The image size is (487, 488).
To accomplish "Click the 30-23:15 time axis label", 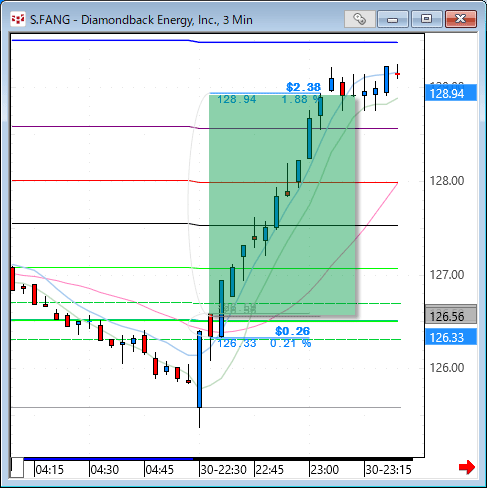I will pos(388,470).
